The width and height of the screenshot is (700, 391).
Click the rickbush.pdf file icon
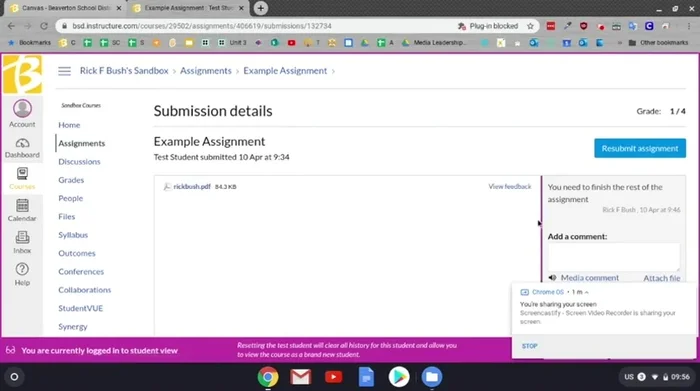(x=167, y=187)
